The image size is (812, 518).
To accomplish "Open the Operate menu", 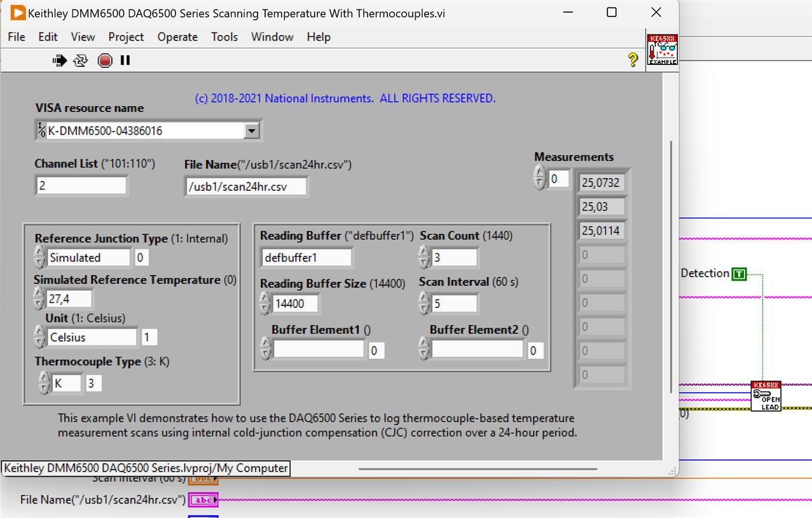I will [x=177, y=37].
